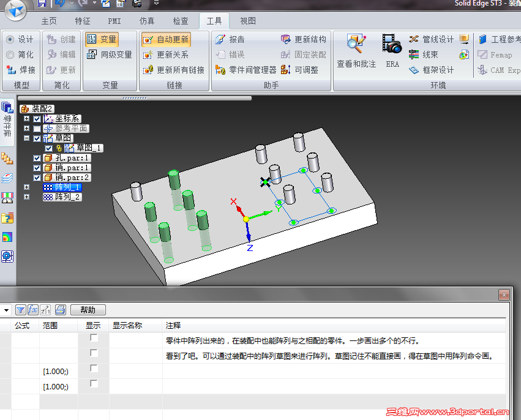521x420 pixels.
Task: Open 查看和批注 view and markup
Action: (x=356, y=51)
